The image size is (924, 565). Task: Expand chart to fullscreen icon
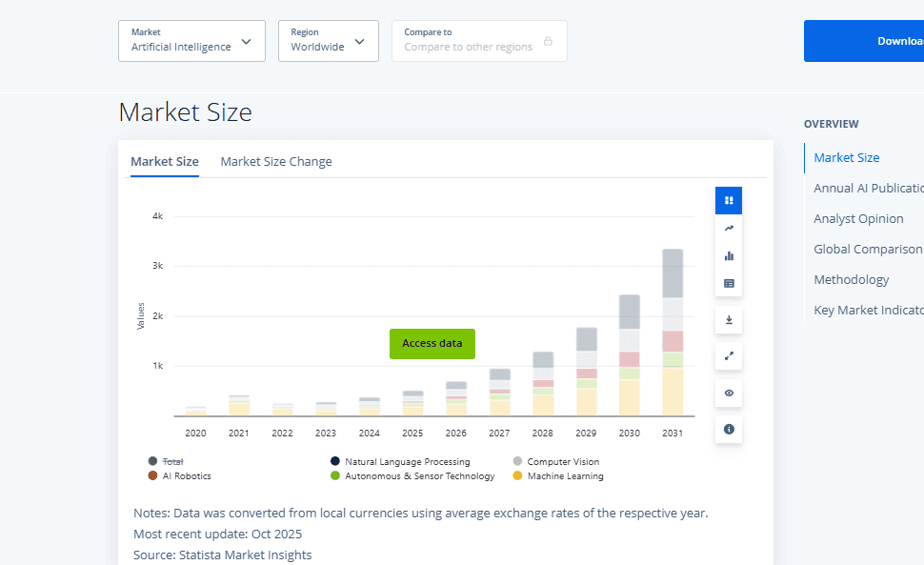(x=729, y=356)
